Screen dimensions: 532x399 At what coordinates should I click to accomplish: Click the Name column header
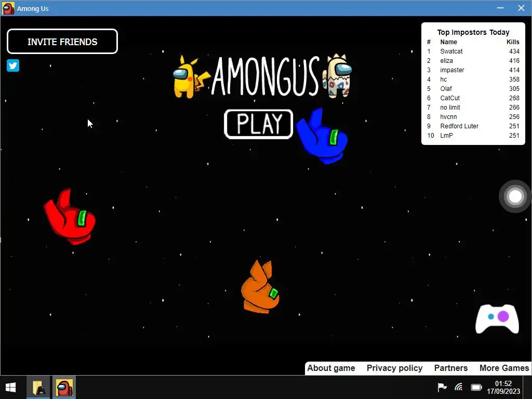(448, 42)
